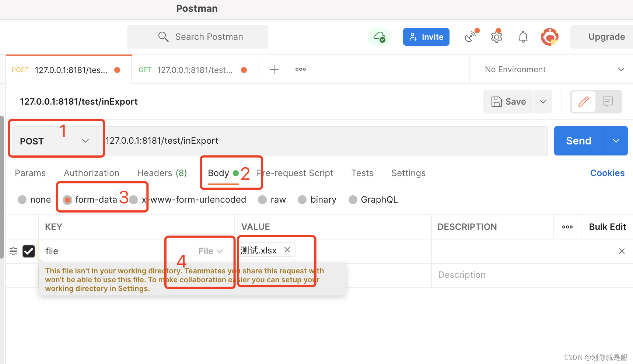633x364 pixels.
Task: Open the column options ellipsis
Action: click(567, 227)
